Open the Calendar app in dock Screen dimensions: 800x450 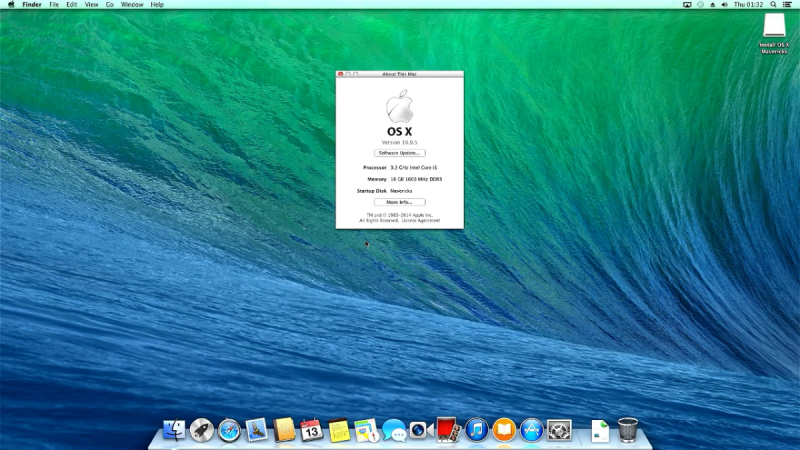(311, 430)
